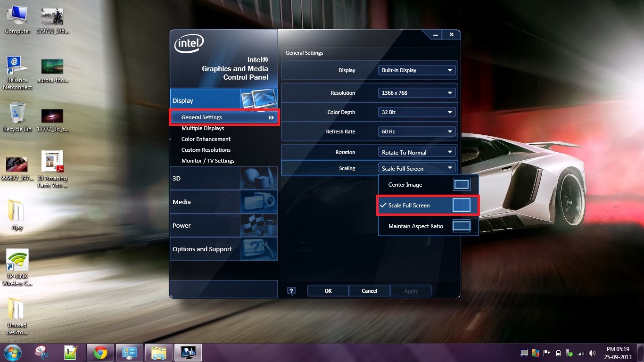Switch to the Media category tab
644x362 pixels.
(x=223, y=202)
